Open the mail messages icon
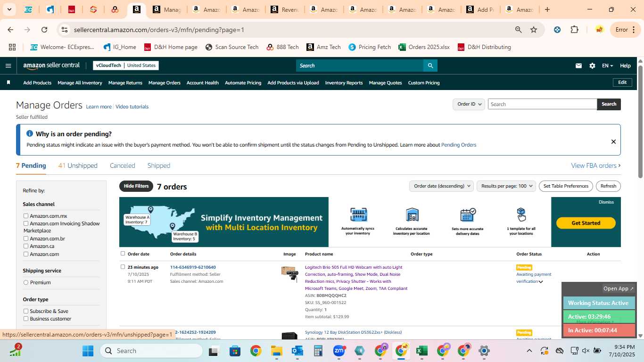This screenshot has height=362, width=644. (578, 66)
